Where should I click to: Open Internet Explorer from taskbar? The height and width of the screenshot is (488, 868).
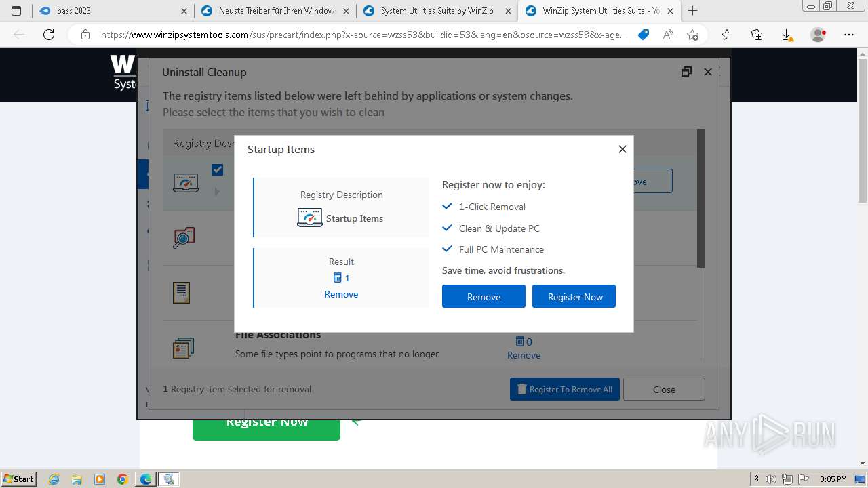tap(54, 479)
